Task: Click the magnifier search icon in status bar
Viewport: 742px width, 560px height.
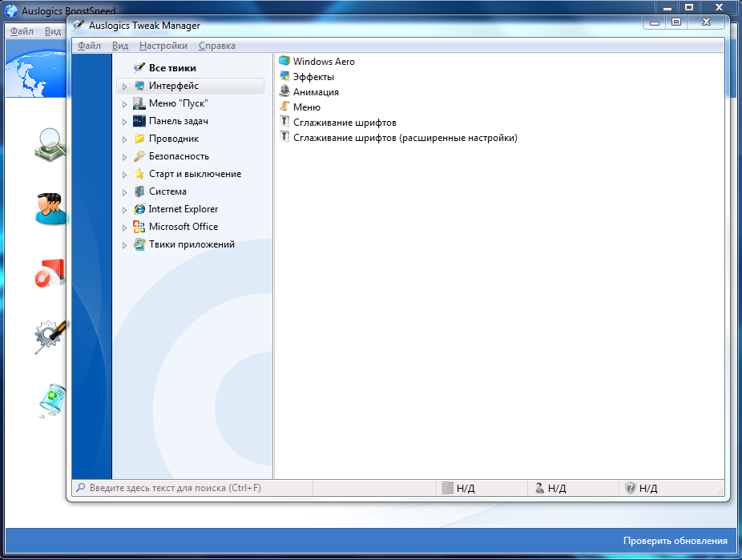Action: click(81, 487)
